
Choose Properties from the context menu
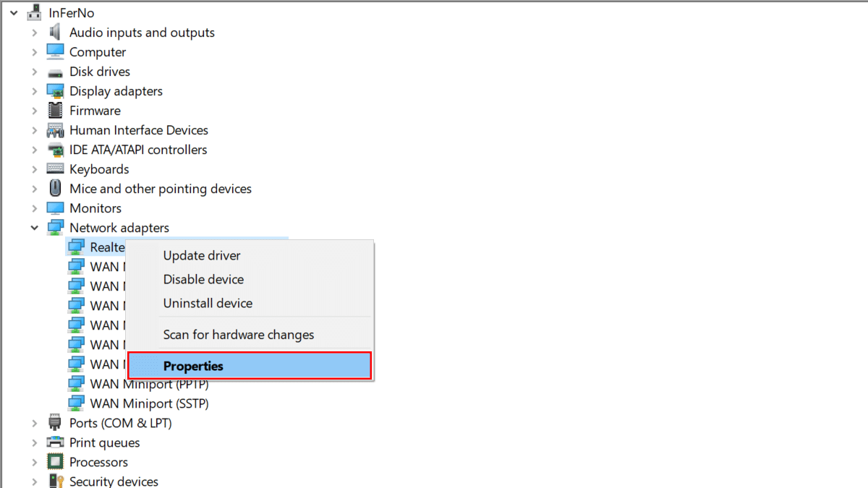(x=193, y=366)
